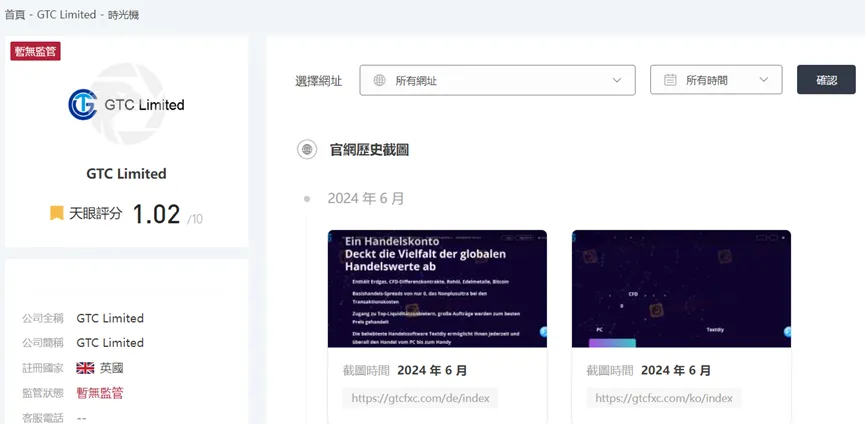This screenshot has height=424, width=865.
Task: Open the gtcfxc.com/ko/index URL link
Action: 664,398
